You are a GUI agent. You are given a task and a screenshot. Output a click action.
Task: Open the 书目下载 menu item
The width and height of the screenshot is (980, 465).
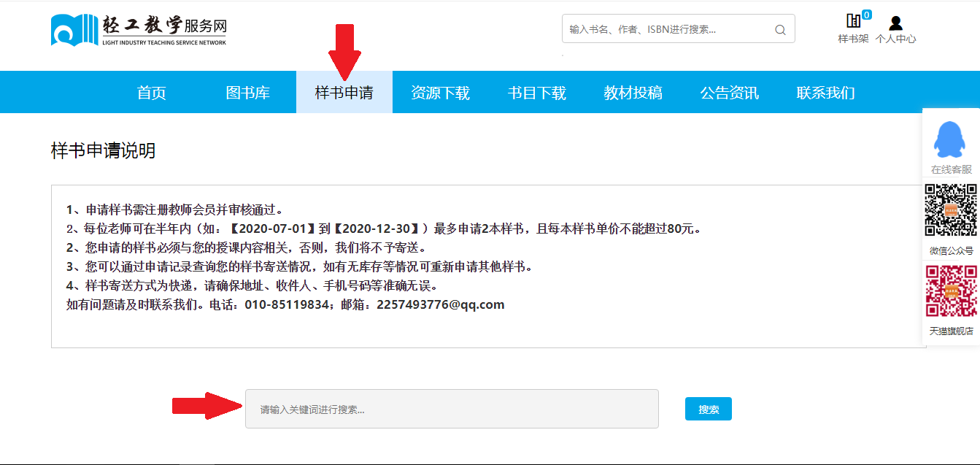(537, 93)
